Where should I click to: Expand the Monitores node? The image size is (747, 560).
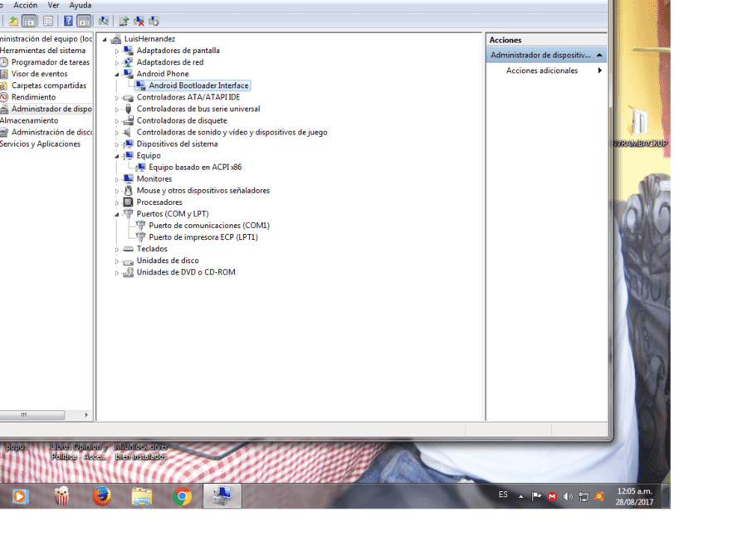(117, 179)
